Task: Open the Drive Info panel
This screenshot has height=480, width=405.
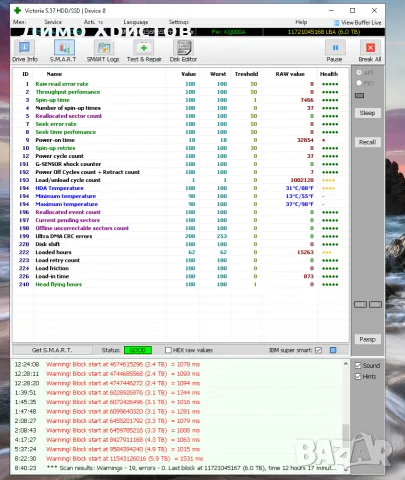Action: [x=24, y=51]
